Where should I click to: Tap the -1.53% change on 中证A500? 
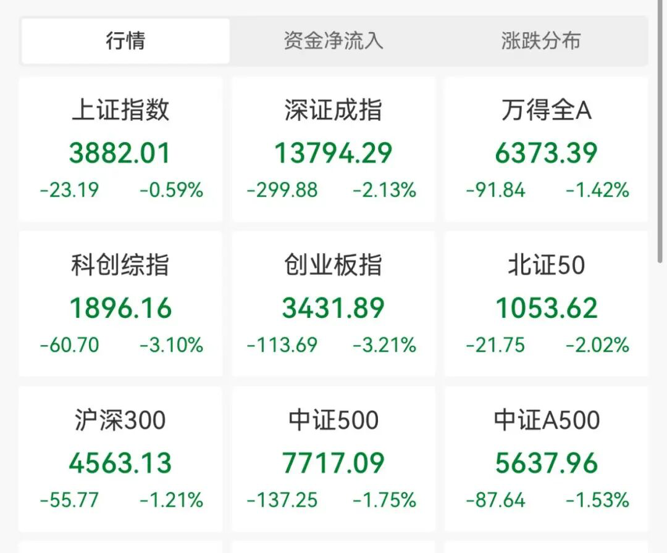pos(598,500)
